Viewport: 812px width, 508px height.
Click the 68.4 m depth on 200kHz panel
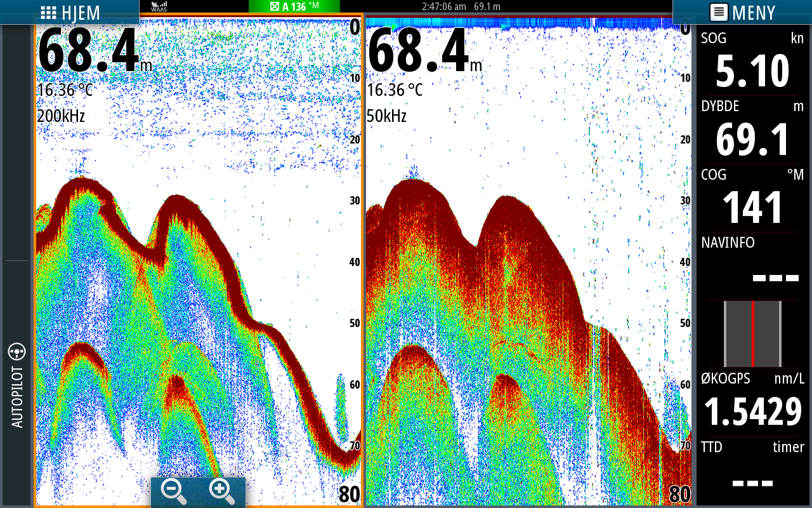pos(95,51)
